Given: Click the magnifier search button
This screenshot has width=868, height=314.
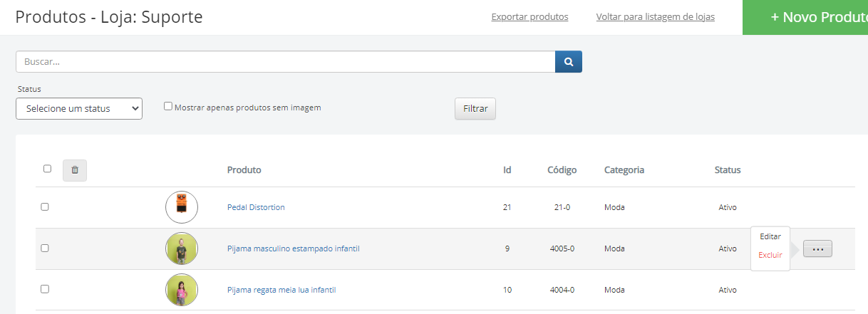Looking at the screenshot, I should (x=569, y=62).
